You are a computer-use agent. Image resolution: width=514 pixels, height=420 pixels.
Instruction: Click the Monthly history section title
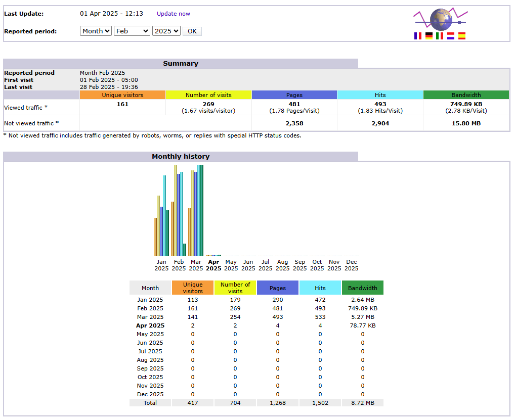coord(181,157)
